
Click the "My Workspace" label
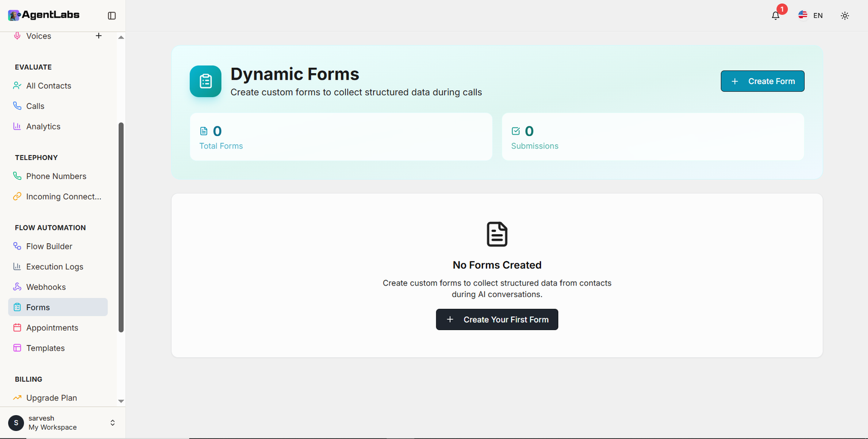coord(53,428)
